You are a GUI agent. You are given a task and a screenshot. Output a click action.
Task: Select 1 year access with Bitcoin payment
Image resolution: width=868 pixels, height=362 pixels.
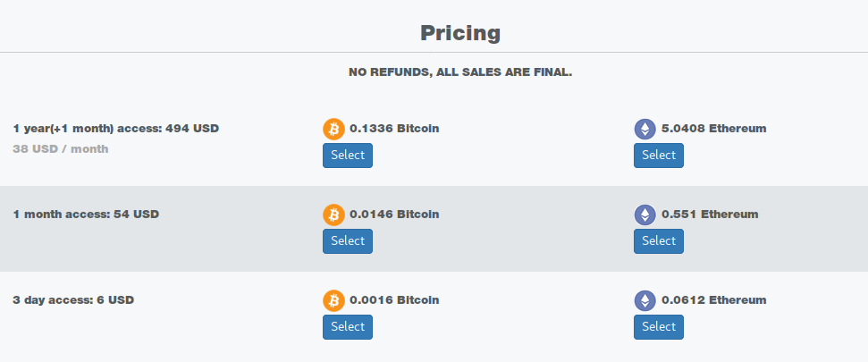(x=348, y=156)
